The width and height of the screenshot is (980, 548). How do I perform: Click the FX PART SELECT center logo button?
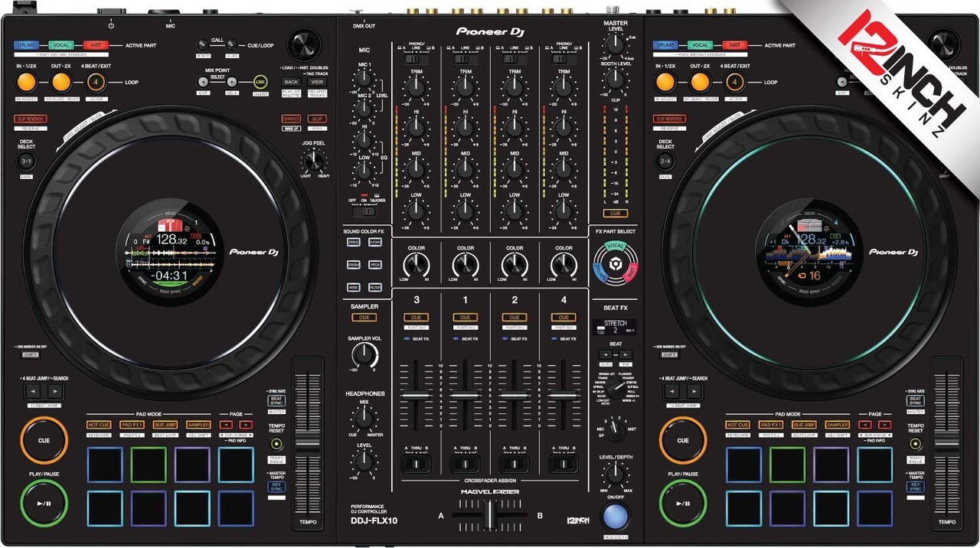(615, 265)
